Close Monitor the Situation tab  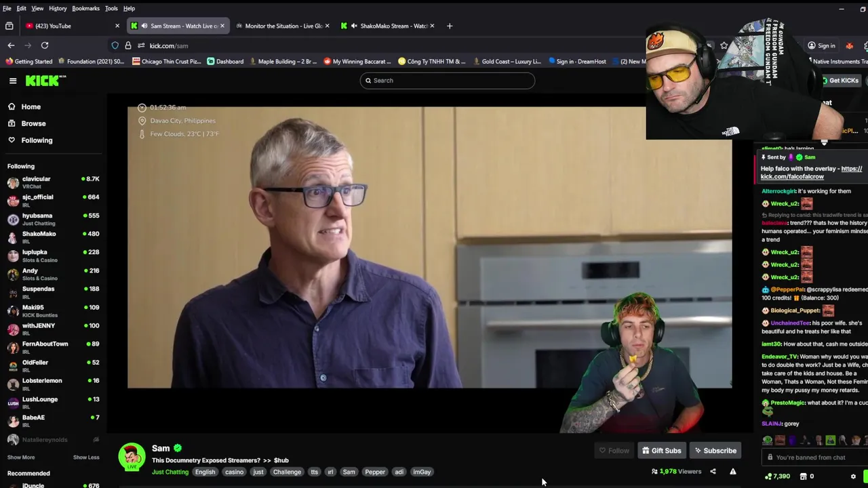tap(327, 26)
